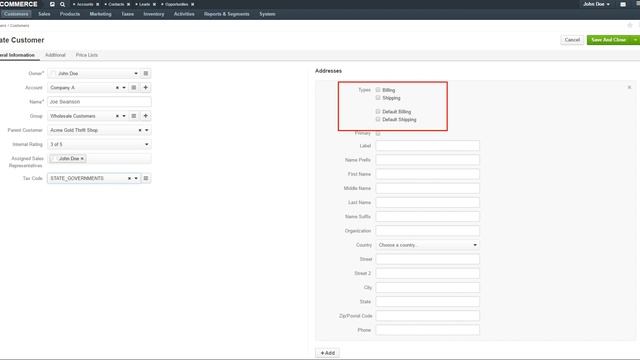This screenshot has width=640, height=360.
Task: Click the Save And Close button
Action: [x=609, y=40]
